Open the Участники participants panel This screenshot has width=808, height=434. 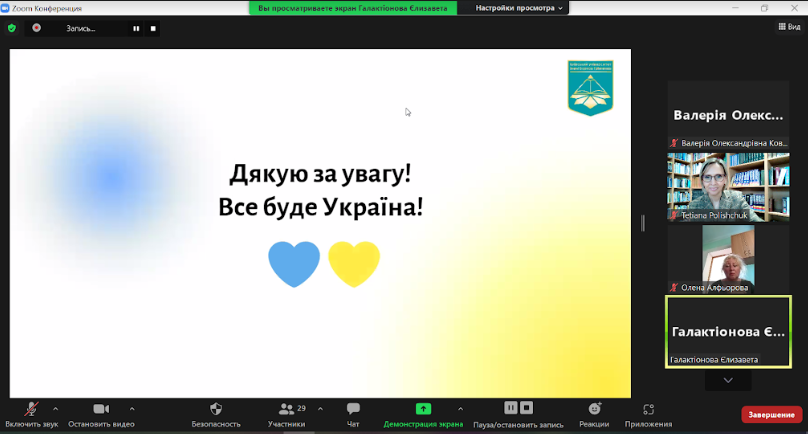pos(286,409)
